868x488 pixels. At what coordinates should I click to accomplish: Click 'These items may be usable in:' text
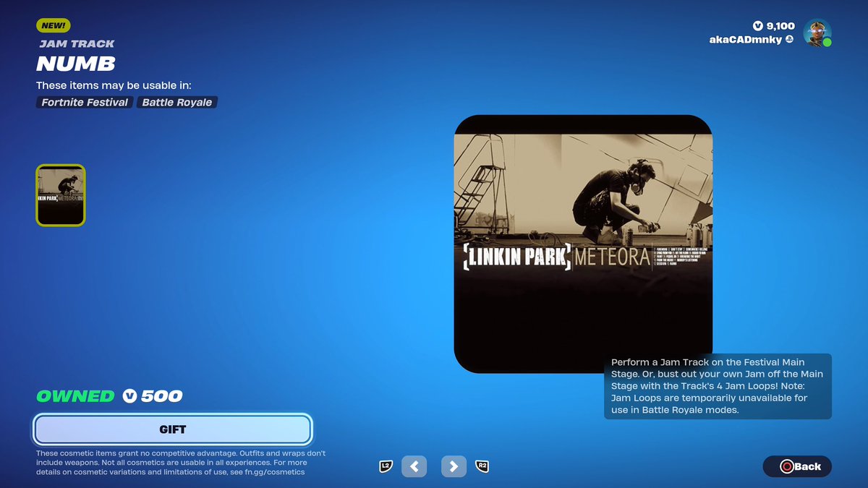(114, 85)
